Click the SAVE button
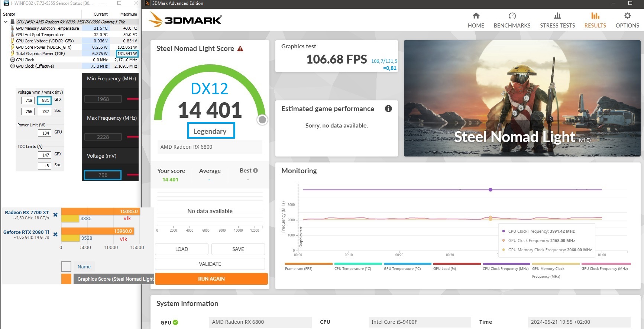The image size is (644, 329). [x=238, y=249]
